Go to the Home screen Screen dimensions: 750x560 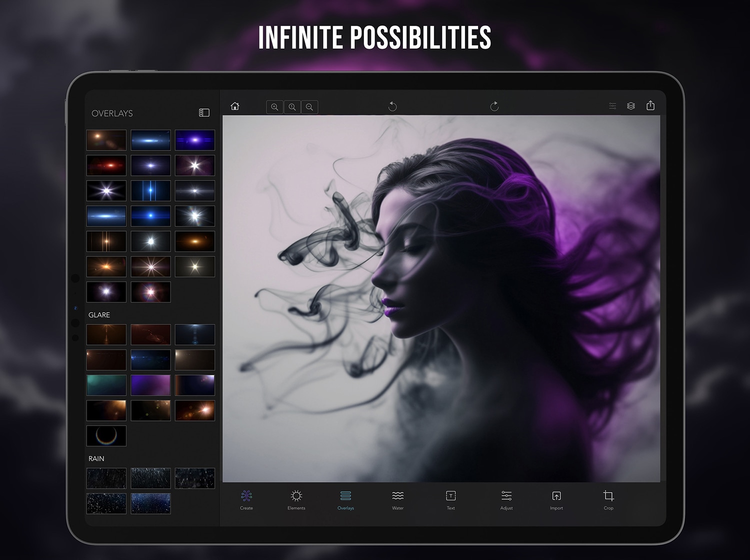click(235, 106)
